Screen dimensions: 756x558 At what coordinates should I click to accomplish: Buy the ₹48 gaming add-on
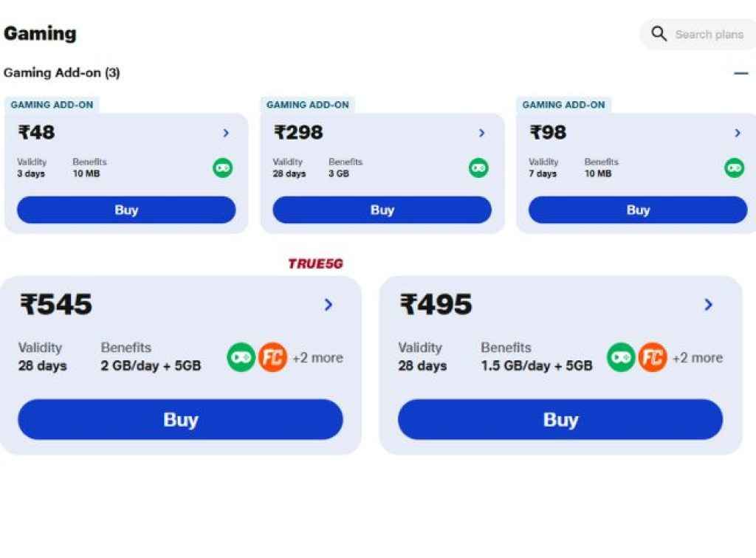point(126,210)
